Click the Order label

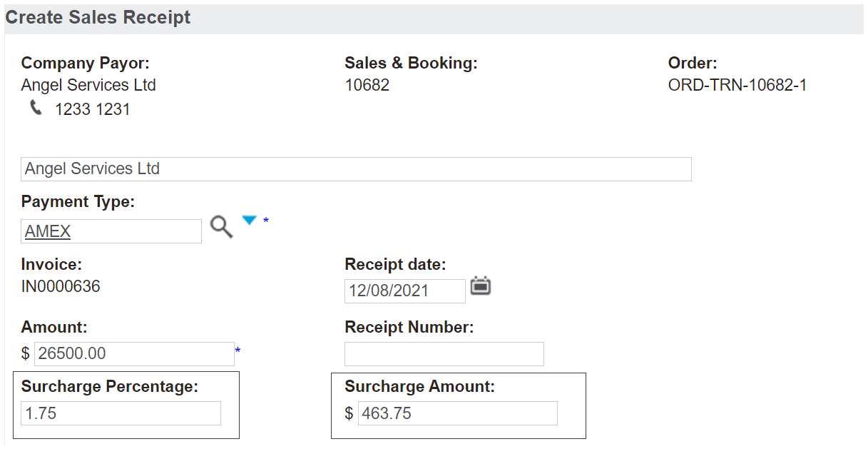693,64
